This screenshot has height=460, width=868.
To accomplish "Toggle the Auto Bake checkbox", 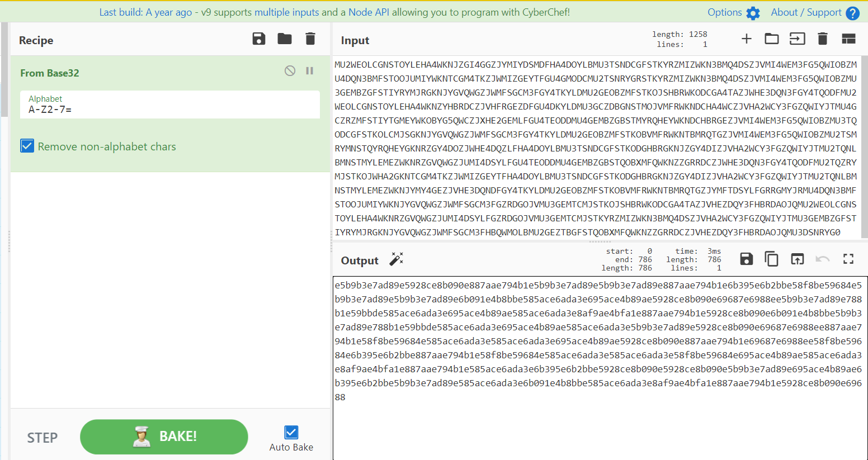I will pos(291,432).
